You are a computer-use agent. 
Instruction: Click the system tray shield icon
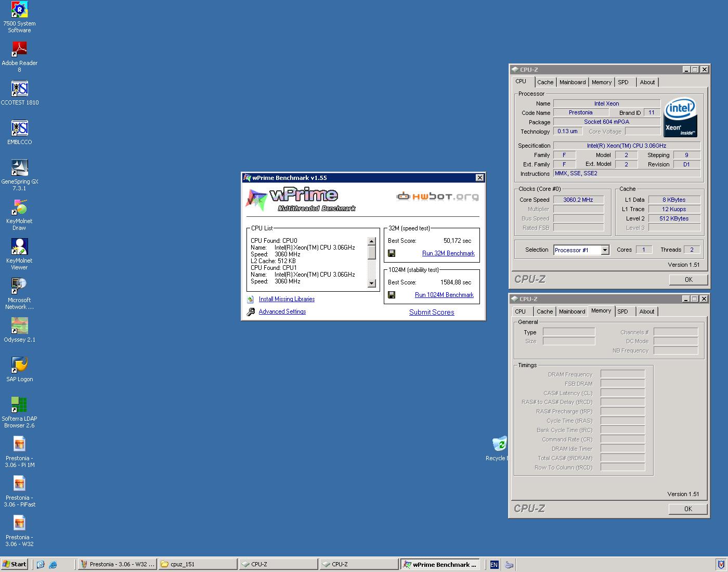tap(721, 564)
